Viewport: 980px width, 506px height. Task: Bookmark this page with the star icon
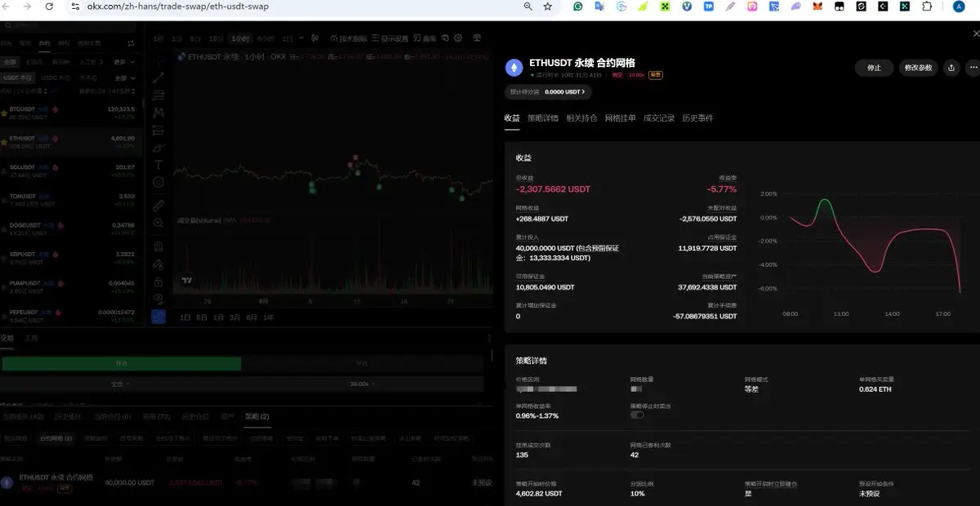tap(548, 7)
